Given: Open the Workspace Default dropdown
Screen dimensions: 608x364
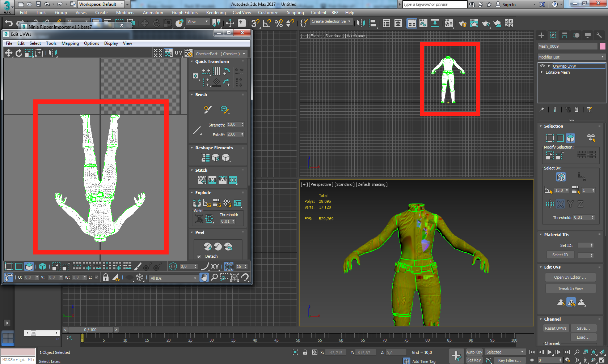Looking at the screenshot, I should click(x=101, y=4).
